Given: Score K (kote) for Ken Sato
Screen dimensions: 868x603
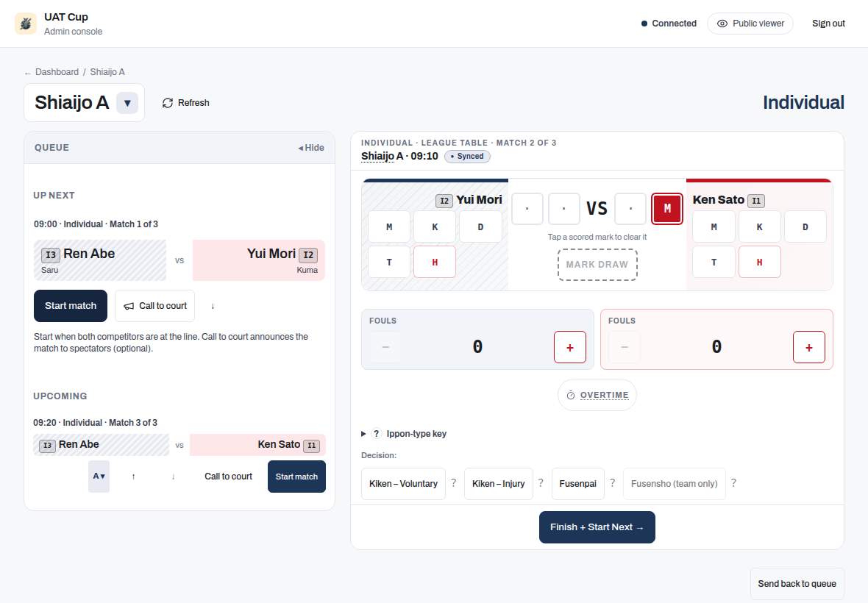Looking at the screenshot, I should tap(759, 226).
